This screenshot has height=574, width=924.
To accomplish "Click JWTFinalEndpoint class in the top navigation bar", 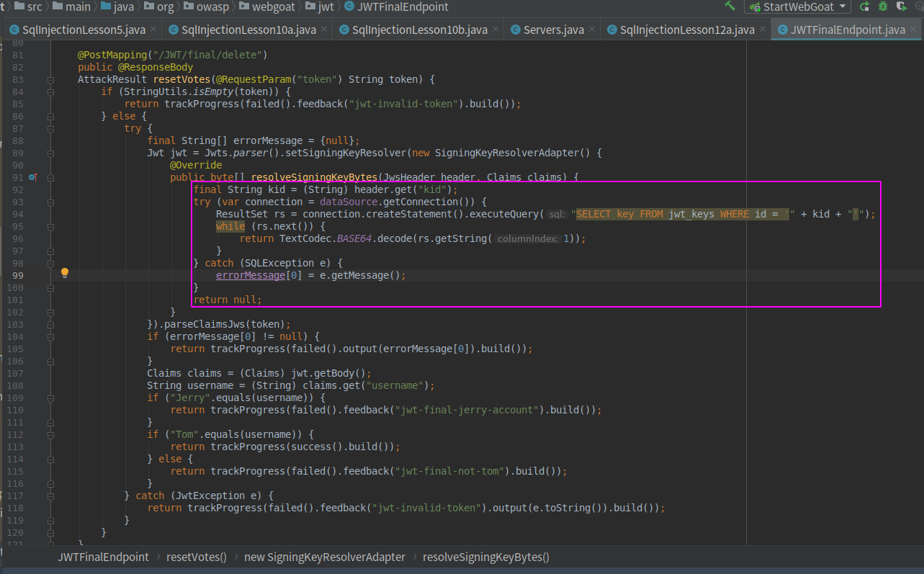I will coord(396,6).
